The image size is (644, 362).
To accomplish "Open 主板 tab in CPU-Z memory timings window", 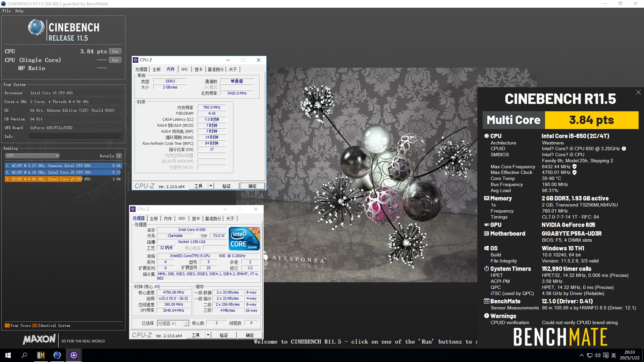I will 157,69.
